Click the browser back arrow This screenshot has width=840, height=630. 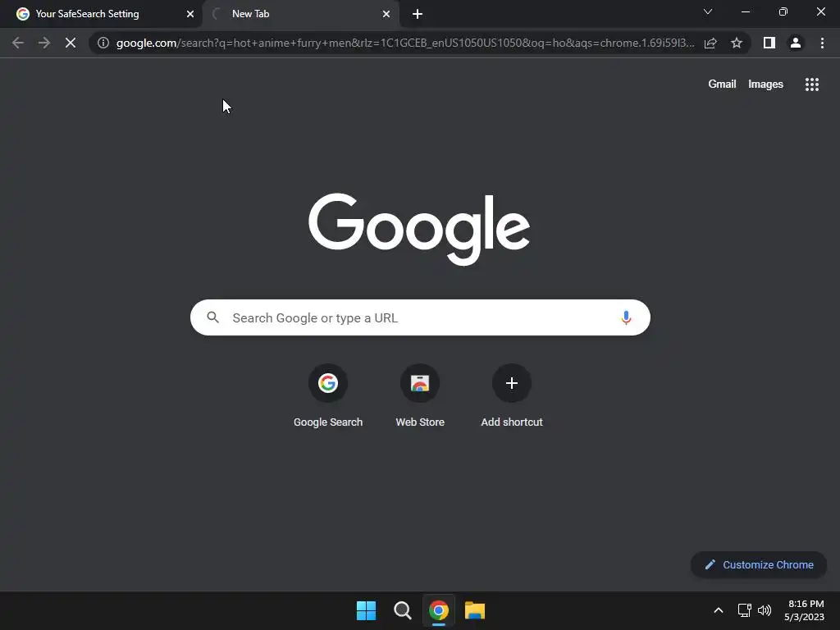coord(18,43)
